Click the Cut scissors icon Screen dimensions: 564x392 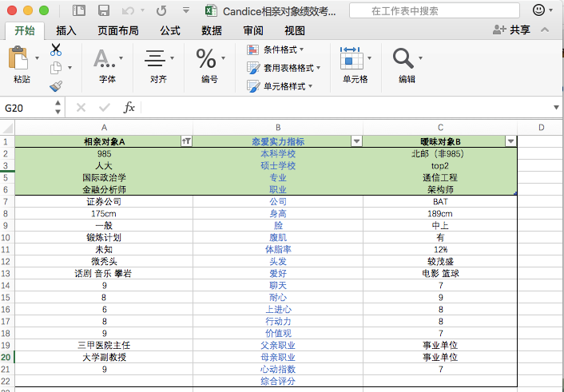coord(56,50)
